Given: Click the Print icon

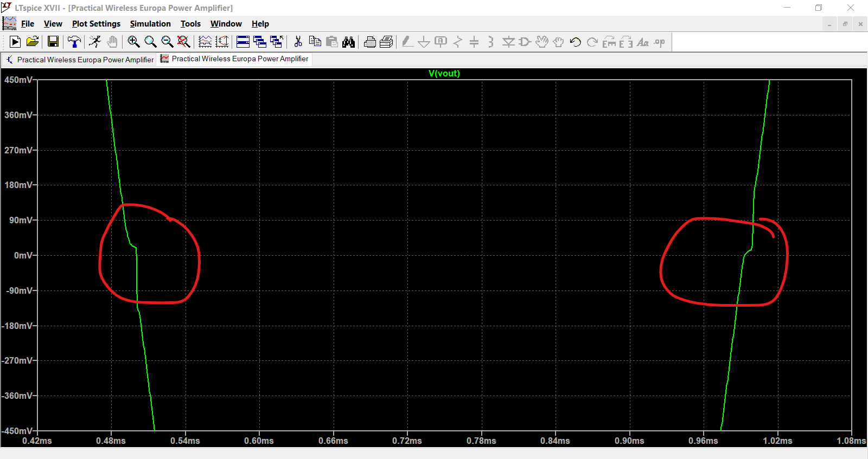Looking at the screenshot, I should [387, 42].
